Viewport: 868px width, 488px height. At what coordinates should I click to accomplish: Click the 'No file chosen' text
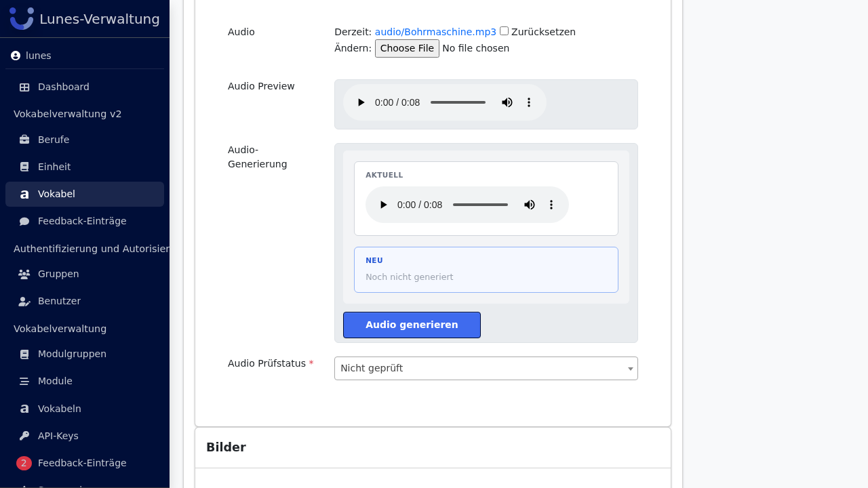(475, 48)
